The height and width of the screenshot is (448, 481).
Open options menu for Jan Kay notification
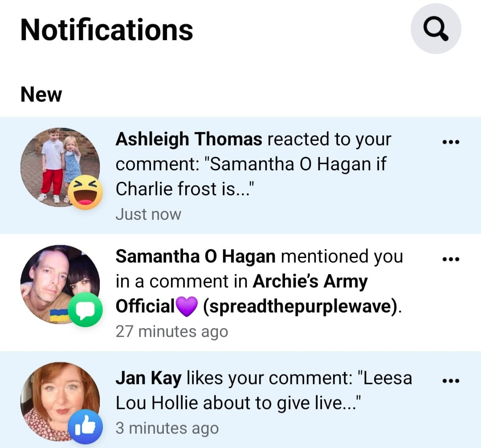click(451, 381)
